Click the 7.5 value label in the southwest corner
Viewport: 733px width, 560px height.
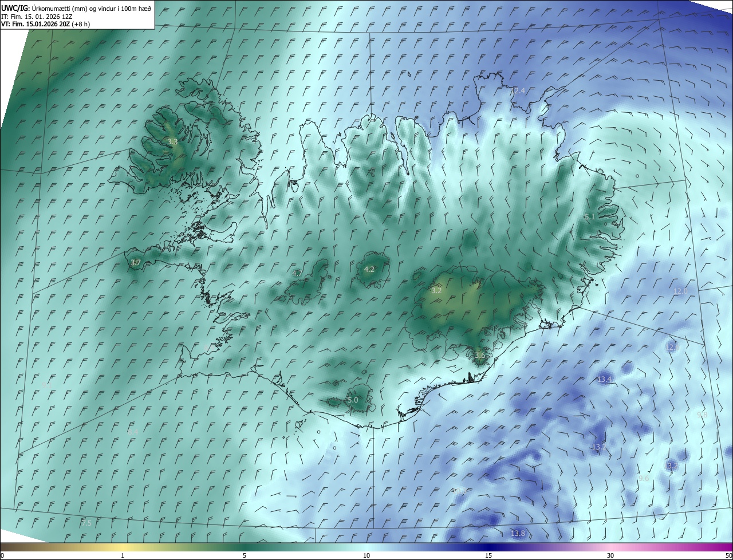(x=86, y=523)
